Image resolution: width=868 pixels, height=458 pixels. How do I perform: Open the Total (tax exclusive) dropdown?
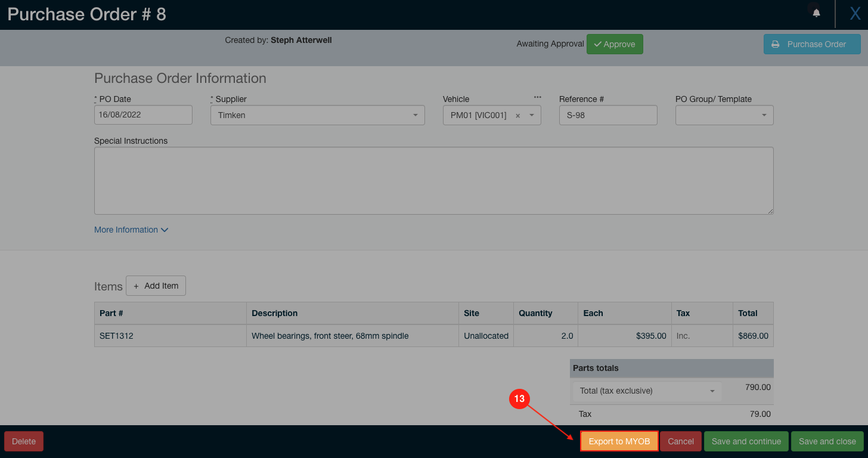[647, 391]
